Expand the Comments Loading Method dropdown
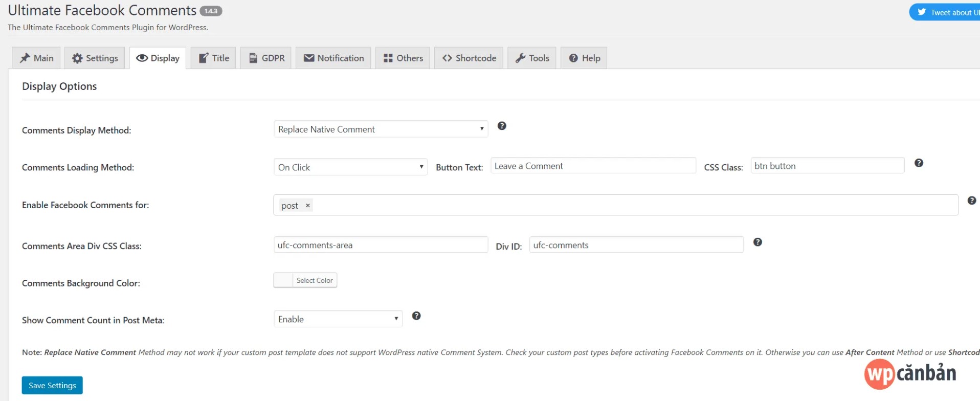980x401 pixels. (x=350, y=167)
